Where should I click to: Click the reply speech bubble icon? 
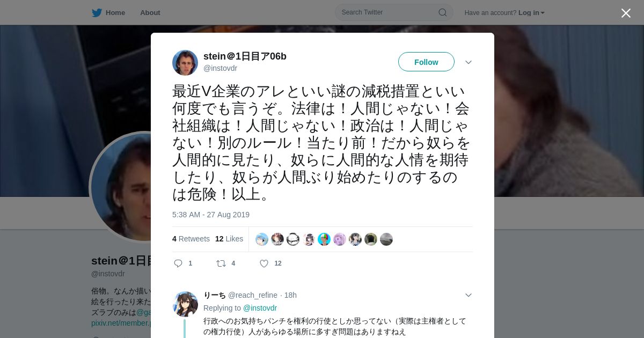179,263
